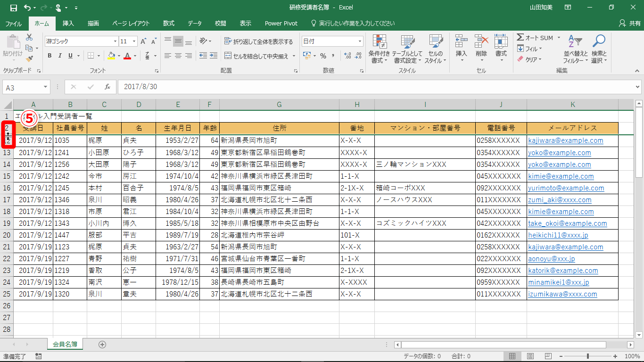The image size is (644, 362).
Task: Increase cell indent
Action: [x=214, y=56]
